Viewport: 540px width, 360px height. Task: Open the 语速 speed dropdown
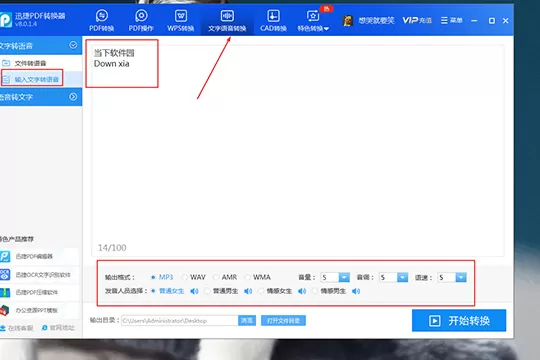[461, 277]
